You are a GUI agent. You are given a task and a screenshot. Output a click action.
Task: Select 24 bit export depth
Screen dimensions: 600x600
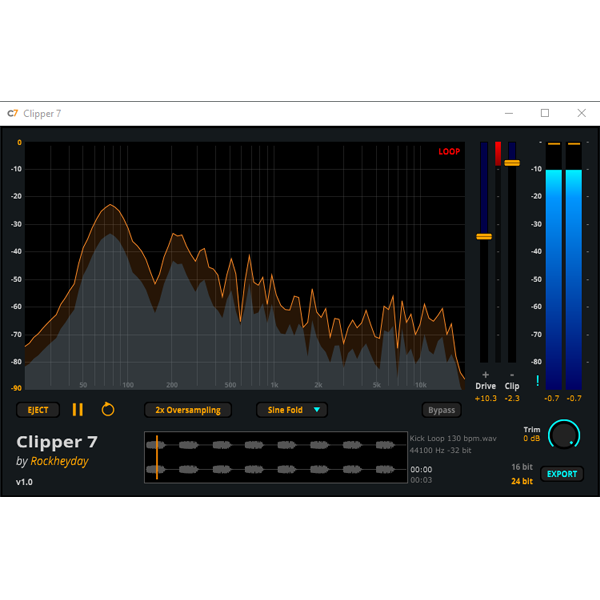click(x=522, y=481)
